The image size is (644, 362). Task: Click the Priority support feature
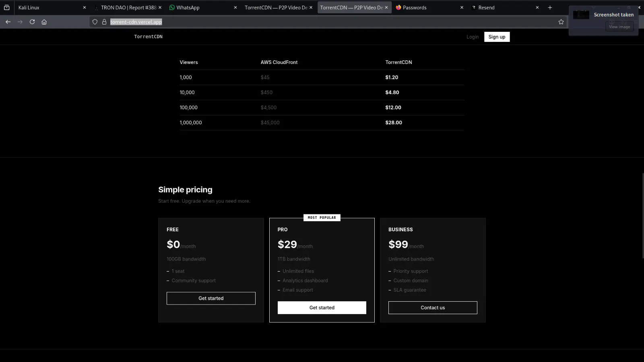click(411, 271)
